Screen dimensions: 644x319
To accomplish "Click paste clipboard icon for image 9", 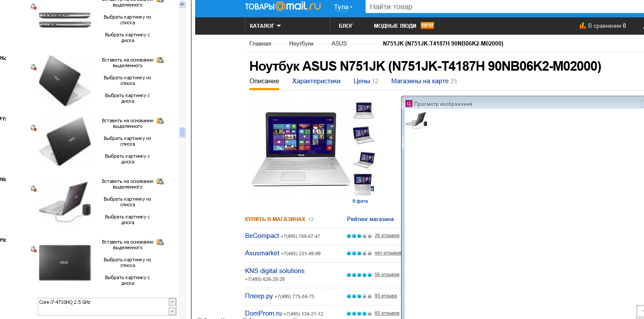I will click(160, 242).
